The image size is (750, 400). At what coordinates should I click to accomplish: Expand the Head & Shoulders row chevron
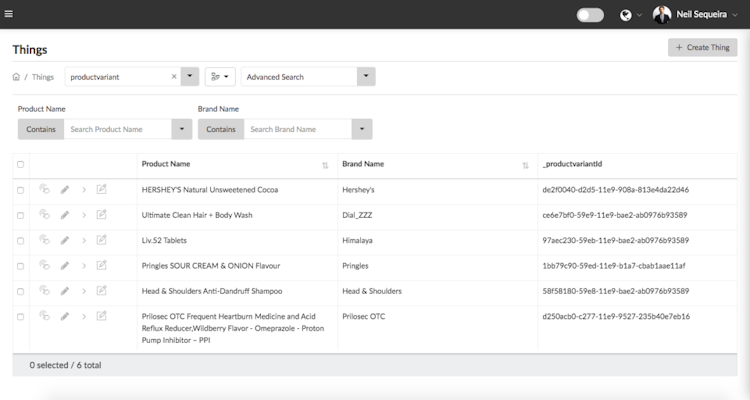tap(84, 291)
